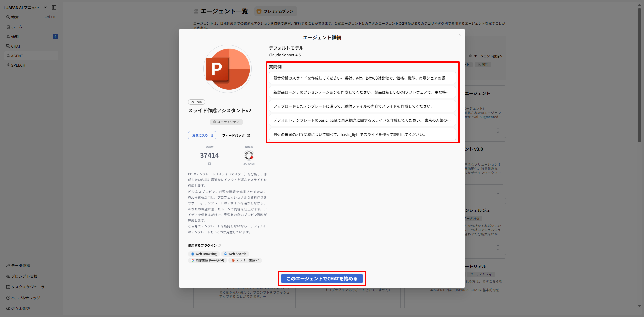Toggle the sidebar collapse panel icon

click(x=54, y=7)
